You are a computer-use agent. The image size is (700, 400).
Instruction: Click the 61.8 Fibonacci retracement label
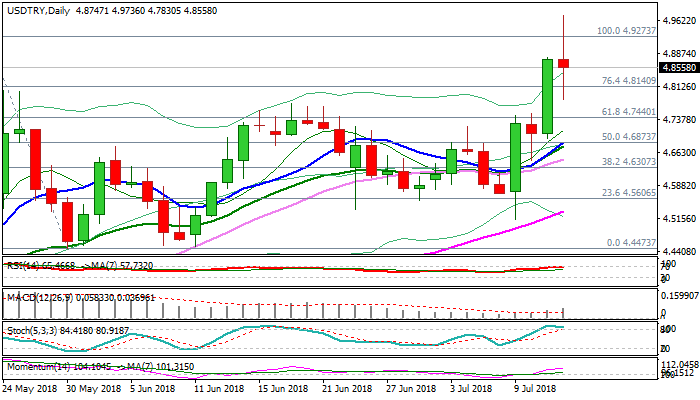point(628,113)
